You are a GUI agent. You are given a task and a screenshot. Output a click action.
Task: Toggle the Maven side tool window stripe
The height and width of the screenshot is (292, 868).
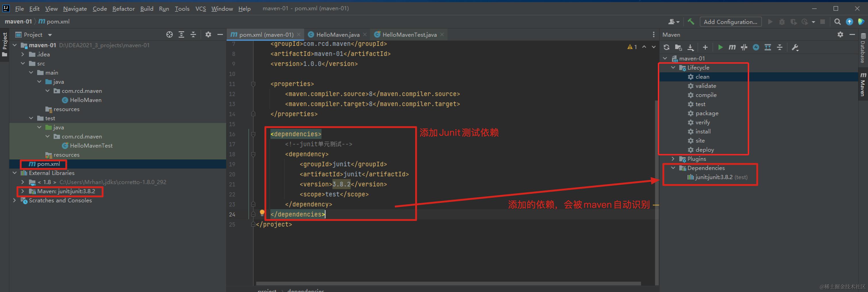coord(863,84)
